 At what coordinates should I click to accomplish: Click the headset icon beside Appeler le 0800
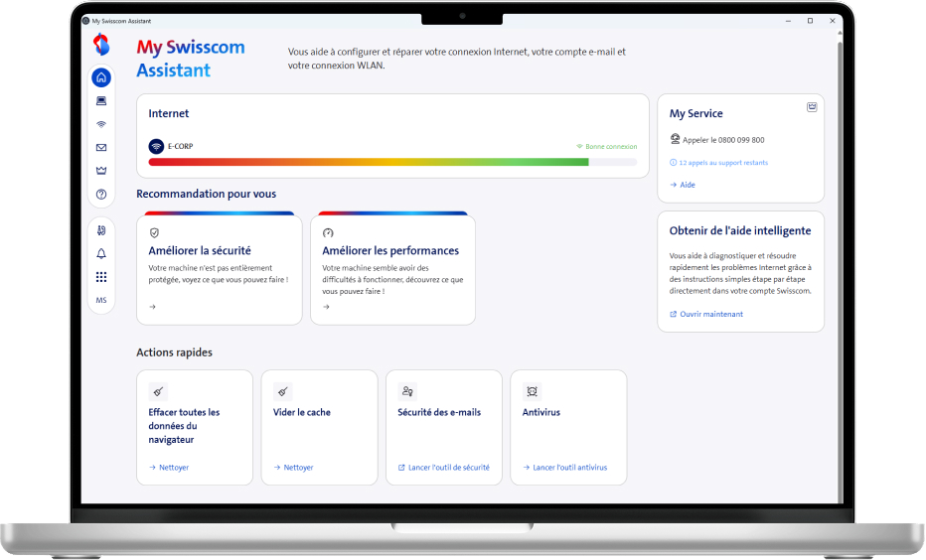(675, 139)
